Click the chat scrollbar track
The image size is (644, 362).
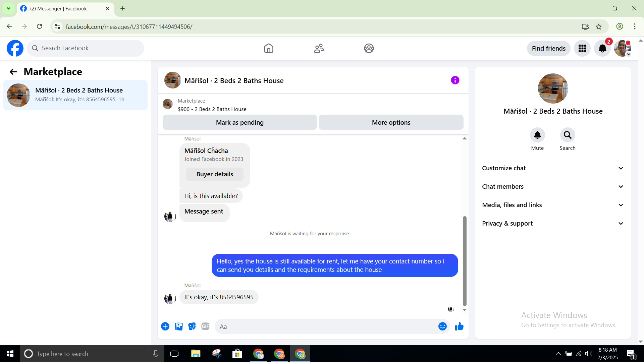pyautogui.click(x=465, y=178)
